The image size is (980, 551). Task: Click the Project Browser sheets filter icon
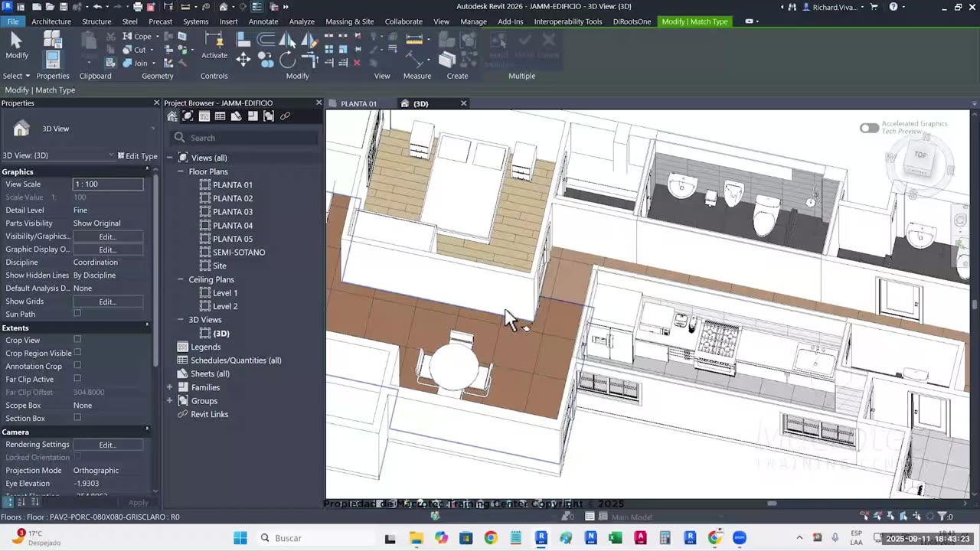click(237, 116)
